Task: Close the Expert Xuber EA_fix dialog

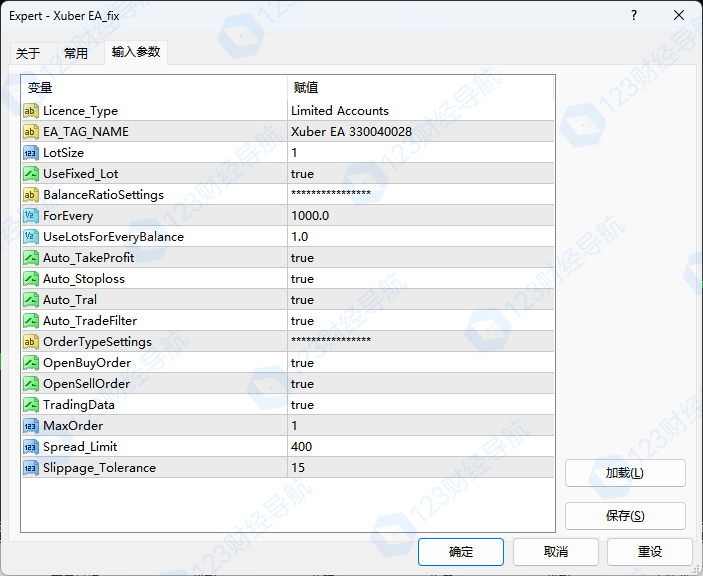Action: pos(679,16)
